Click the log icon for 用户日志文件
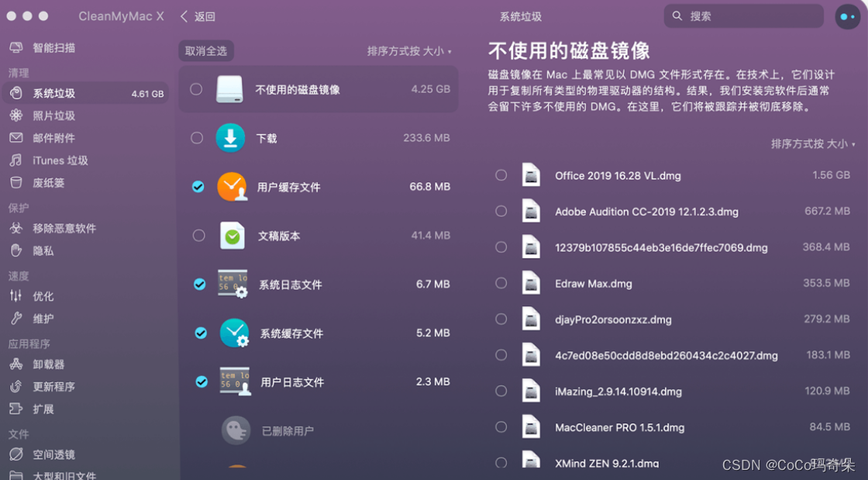Viewport: 868px width, 480px height. click(236, 382)
